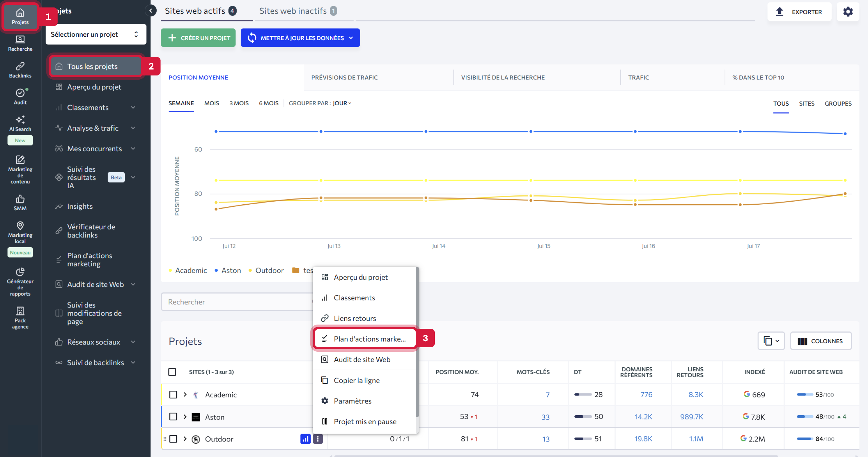Expand Suivi des résultats IA submenu
Image resolution: width=868 pixels, height=457 pixels.
(133, 177)
